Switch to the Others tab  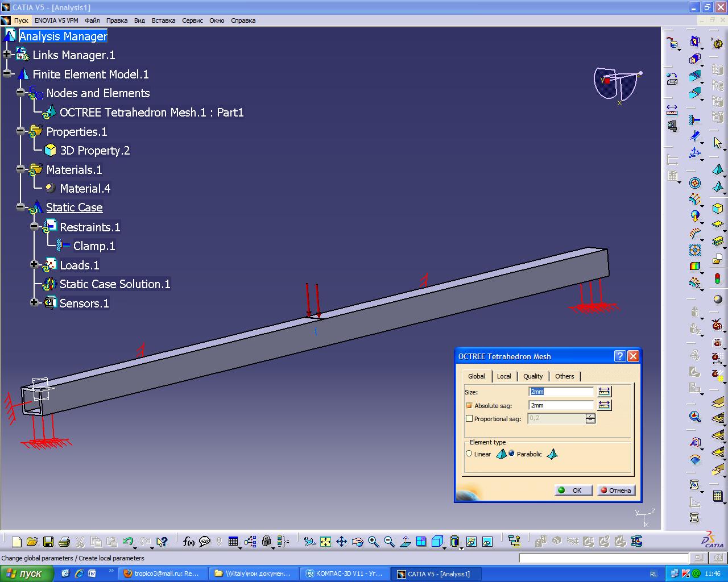point(565,376)
